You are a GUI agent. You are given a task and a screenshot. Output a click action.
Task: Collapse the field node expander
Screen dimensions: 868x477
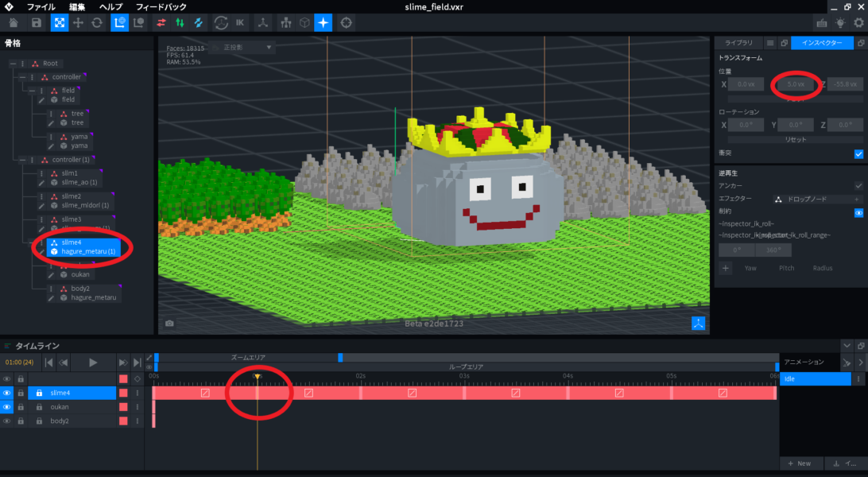[x=32, y=90]
